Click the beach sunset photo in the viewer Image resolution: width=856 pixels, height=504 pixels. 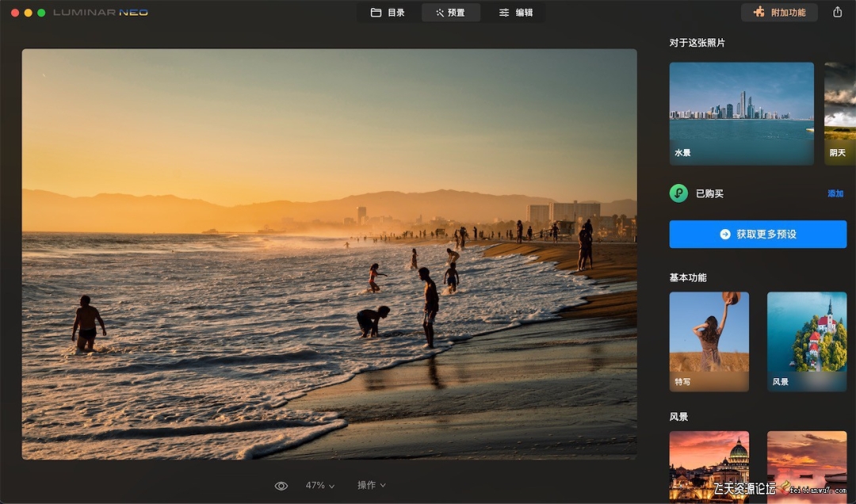329,254
